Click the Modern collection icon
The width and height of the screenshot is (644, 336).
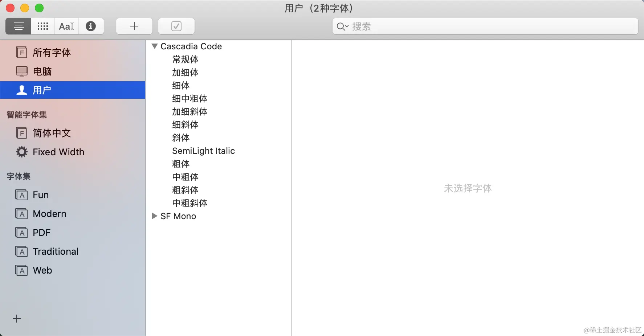click(x=21, y=214)
